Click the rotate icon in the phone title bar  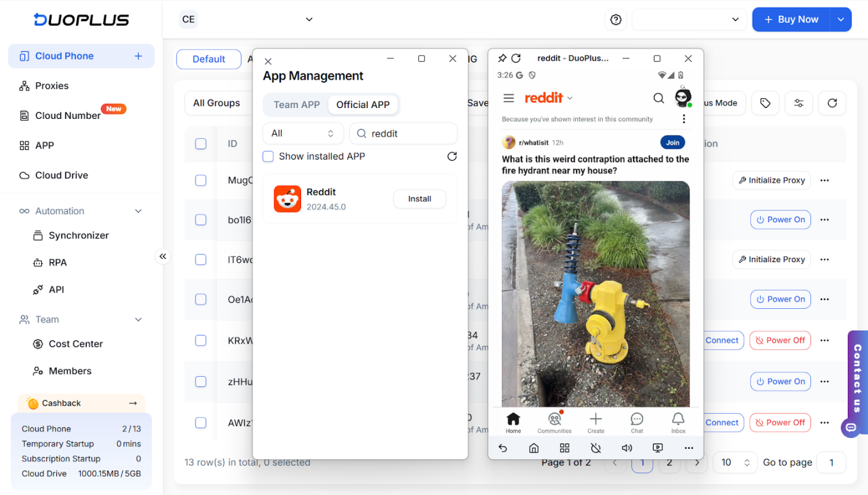pyautogui.click(x=516, y=58)
